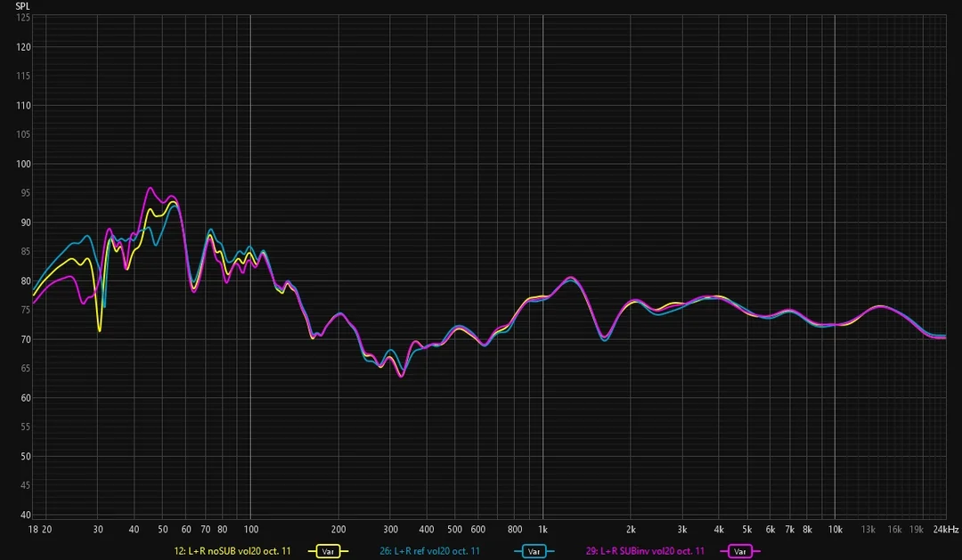Screen dimensions: 962x560
Task: Click the 65 value on the SPL axis
Action: (x=25, y=369)
